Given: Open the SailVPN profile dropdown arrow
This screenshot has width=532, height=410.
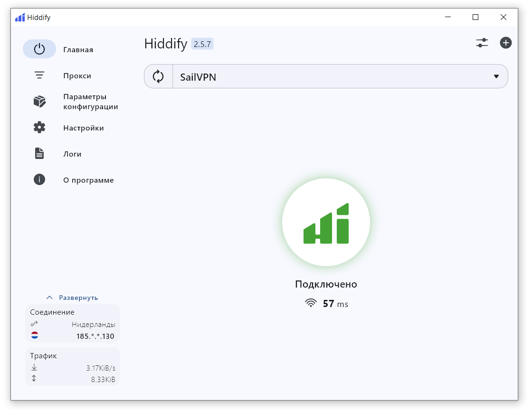Looking at the screenshot, I should point(496,76).
